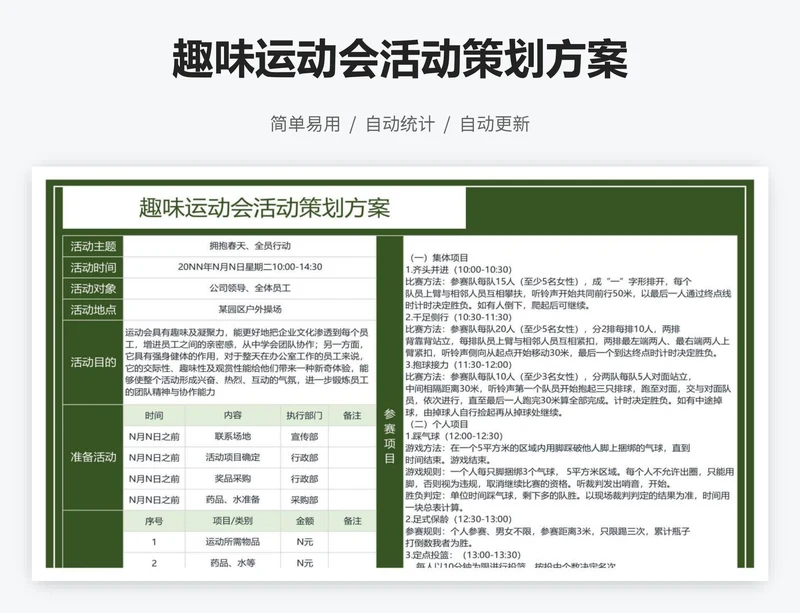The width and height of the screenshot is (800, 613).
Task: Select N月N日之前 in the 联系场地 row
Action: tap(154, 436)
